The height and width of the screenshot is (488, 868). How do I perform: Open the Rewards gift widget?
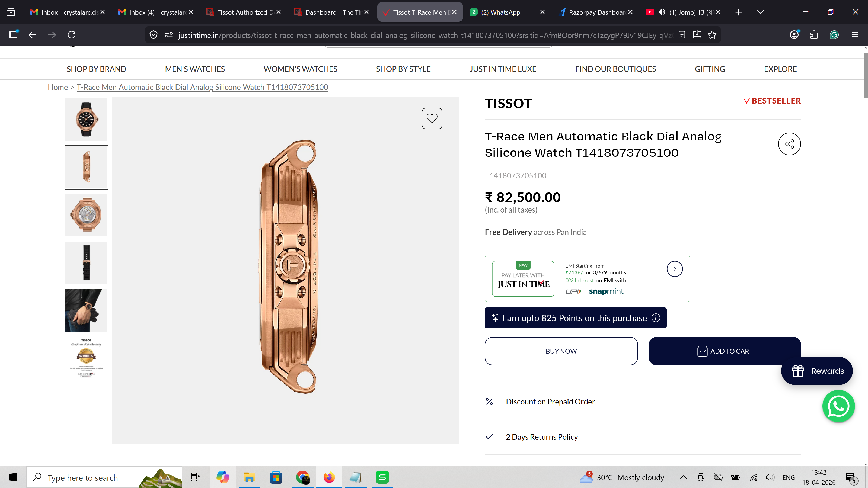click(x=817, y=371)
